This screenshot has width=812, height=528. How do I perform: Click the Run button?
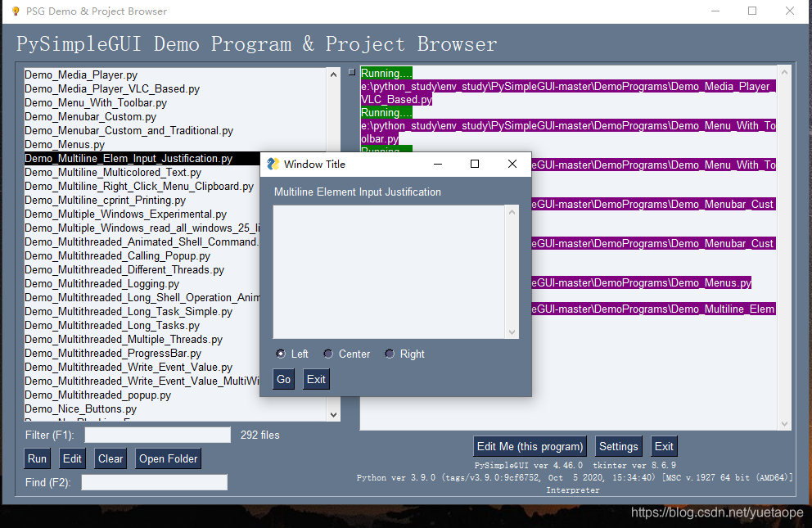click(x=38, y=458)
